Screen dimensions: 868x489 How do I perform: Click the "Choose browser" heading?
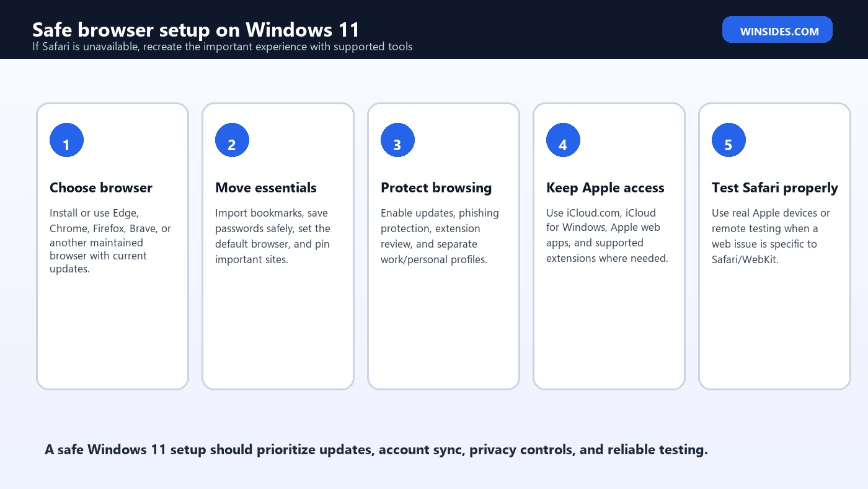pyautogui.click(x=101, y=187)
